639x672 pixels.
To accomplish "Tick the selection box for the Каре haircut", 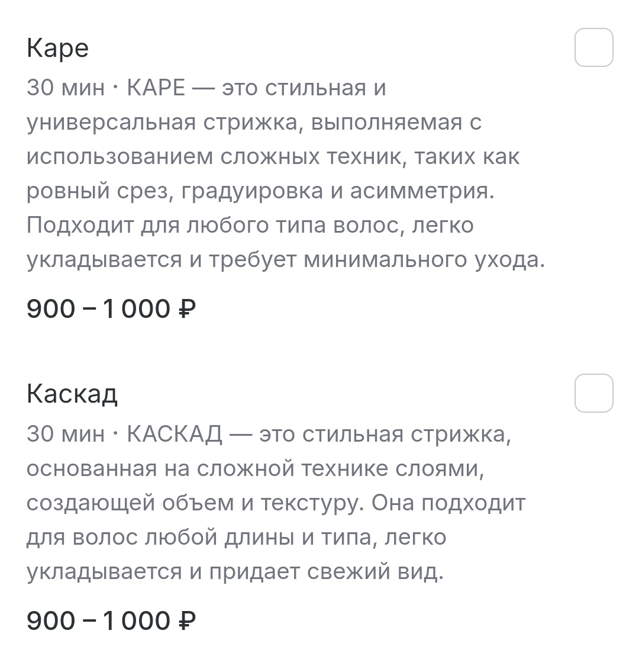I will (593, 47).
